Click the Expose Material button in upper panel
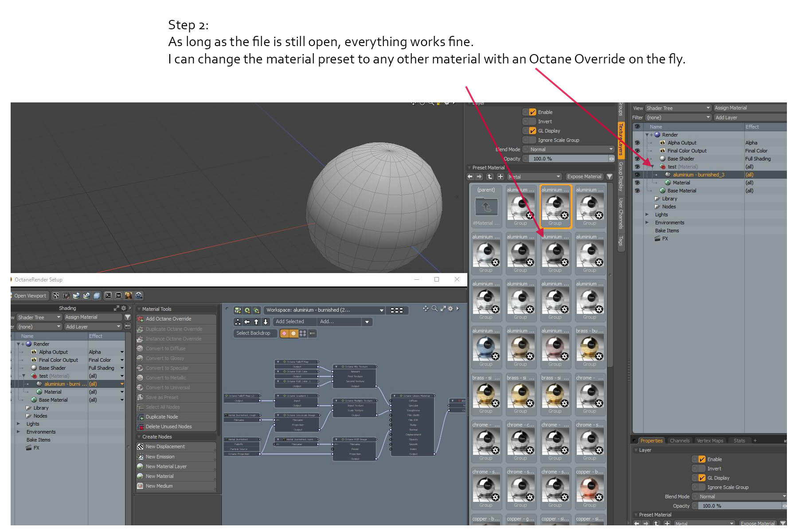The image size is (798, 532). click(584, 176)
